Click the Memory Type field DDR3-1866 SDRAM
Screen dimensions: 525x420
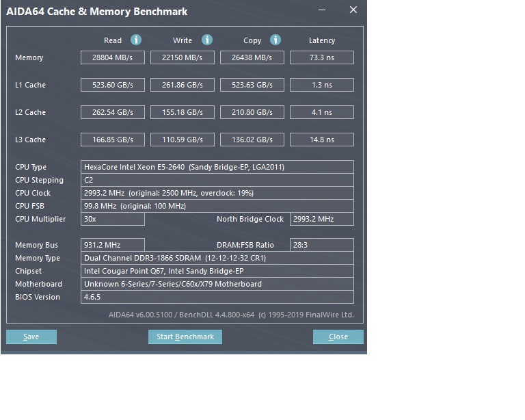[217, 258]
